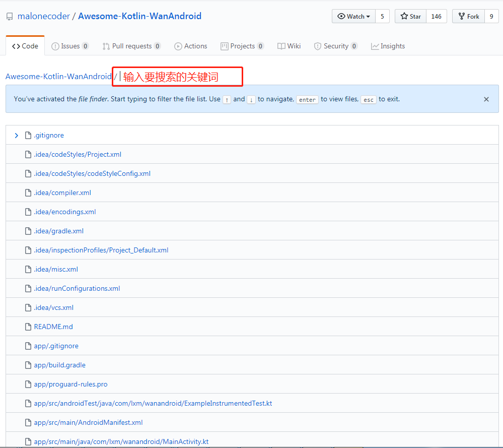Click file icon beside .idea/runConfigurations.xml

28,288
